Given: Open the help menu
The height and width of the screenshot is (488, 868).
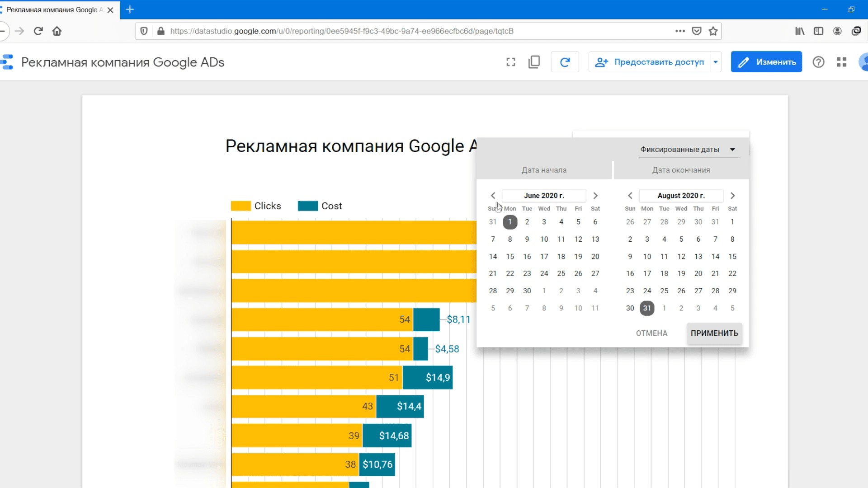Looking at the screenshot, I should tap(818, 62).
